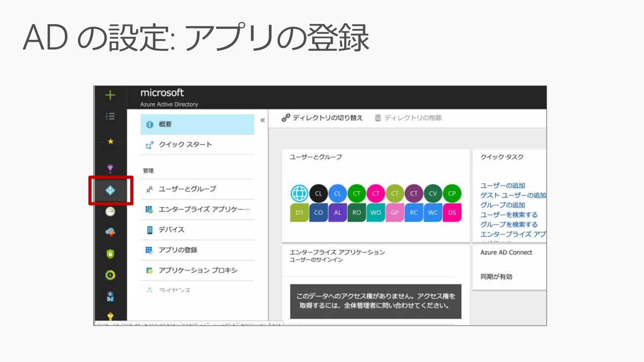Click the globe user avatar icon
The image size is (644, 362).
299,193
